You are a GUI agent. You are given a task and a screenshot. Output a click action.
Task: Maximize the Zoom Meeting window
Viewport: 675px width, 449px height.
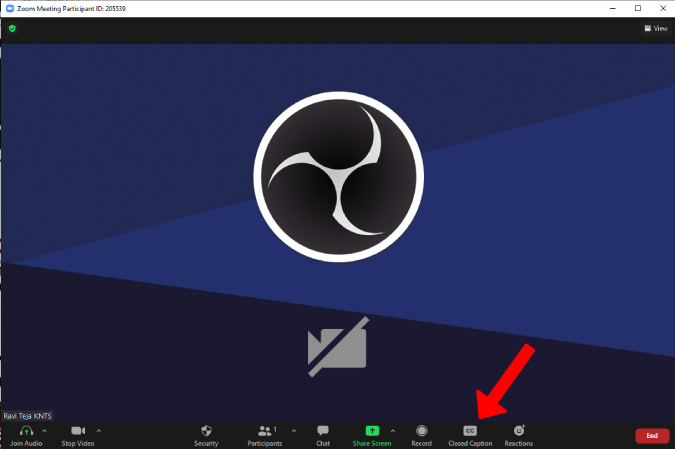(x=638, y=8)
